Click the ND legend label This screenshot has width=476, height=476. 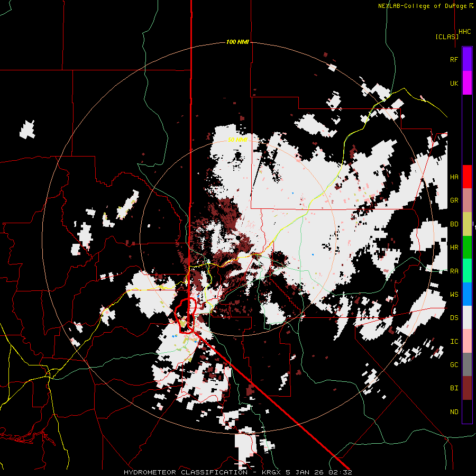(454, 412)
